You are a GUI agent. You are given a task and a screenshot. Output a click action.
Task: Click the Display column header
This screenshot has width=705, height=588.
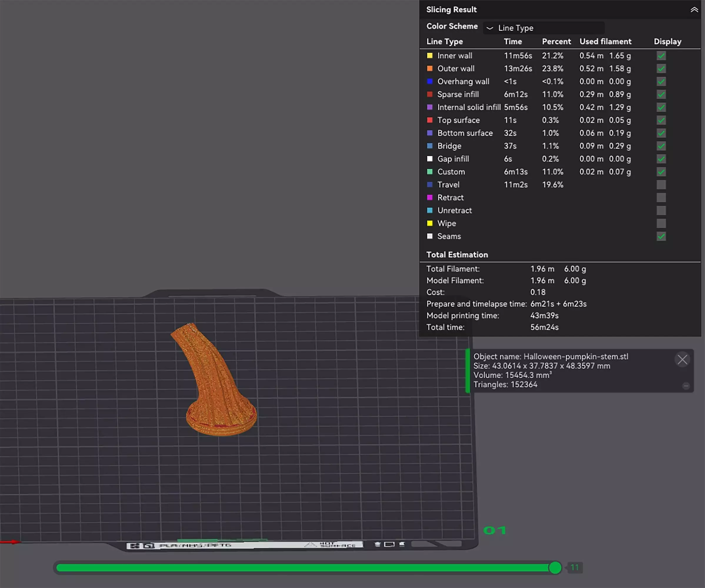[667, 42]
